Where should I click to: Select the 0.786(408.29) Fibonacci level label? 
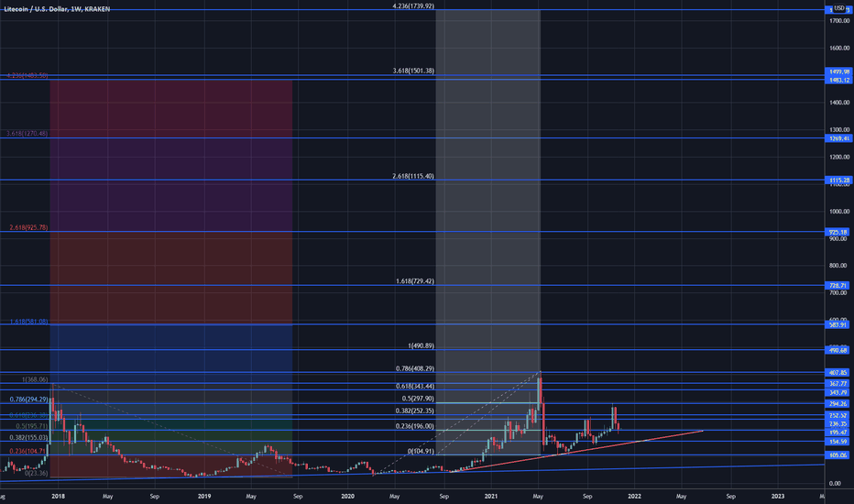point(415,369)
